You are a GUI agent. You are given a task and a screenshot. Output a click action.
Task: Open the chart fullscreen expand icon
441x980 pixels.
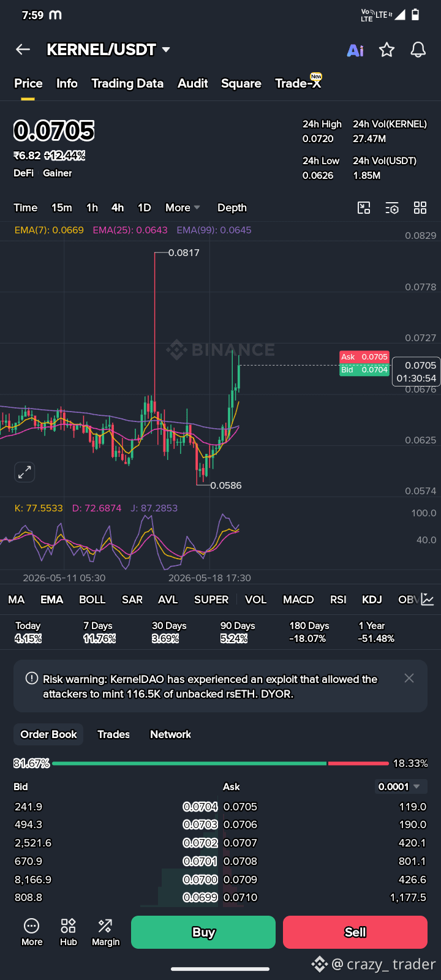(x=364, y=208)
